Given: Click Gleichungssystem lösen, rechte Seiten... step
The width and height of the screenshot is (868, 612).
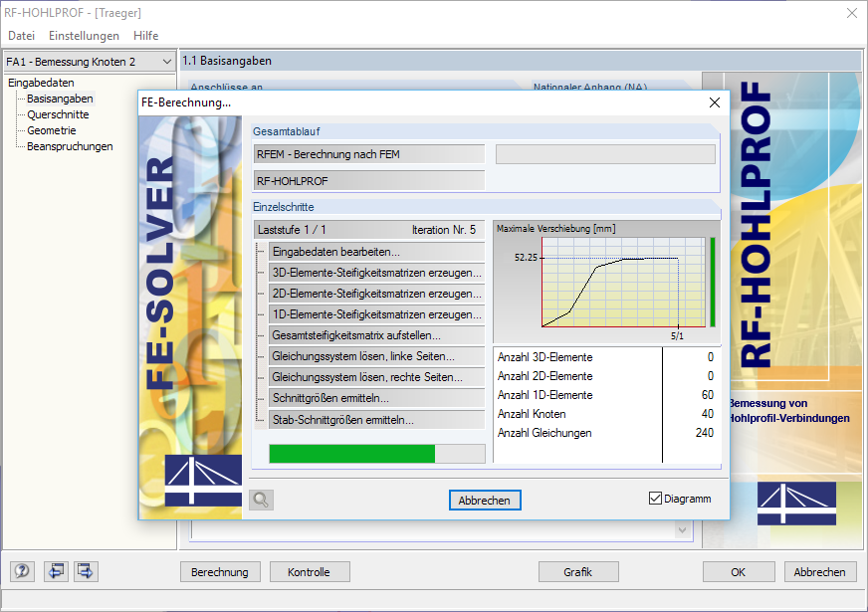Looking at the screenshot, I should (376, 377).
